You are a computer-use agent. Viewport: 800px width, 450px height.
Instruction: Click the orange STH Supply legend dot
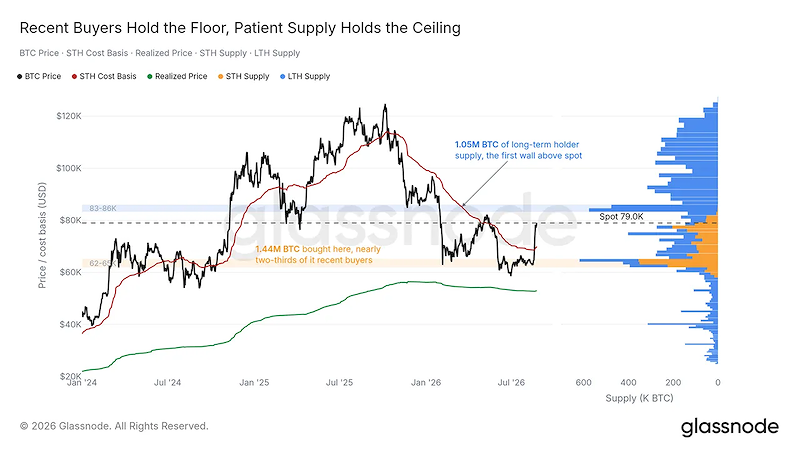tap(220, 77)
